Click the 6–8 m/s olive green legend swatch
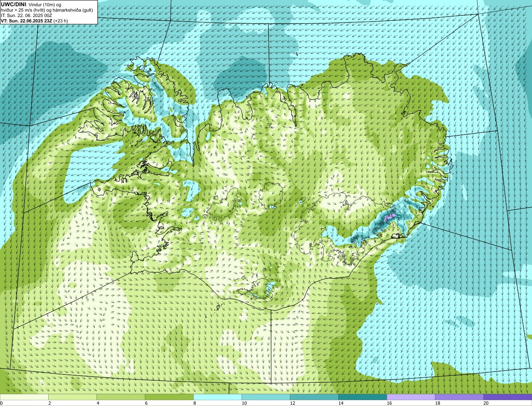 pos(169,397)
